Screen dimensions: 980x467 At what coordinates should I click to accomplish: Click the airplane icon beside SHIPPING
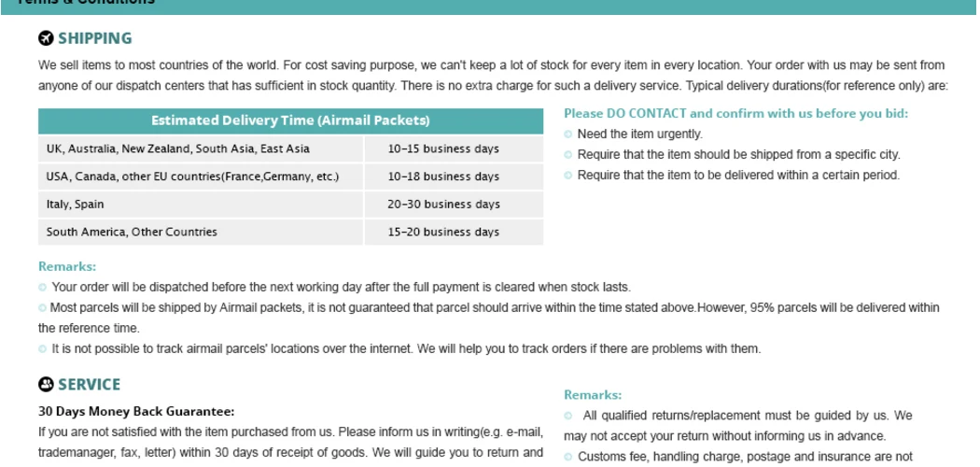[x=46, y=38]
